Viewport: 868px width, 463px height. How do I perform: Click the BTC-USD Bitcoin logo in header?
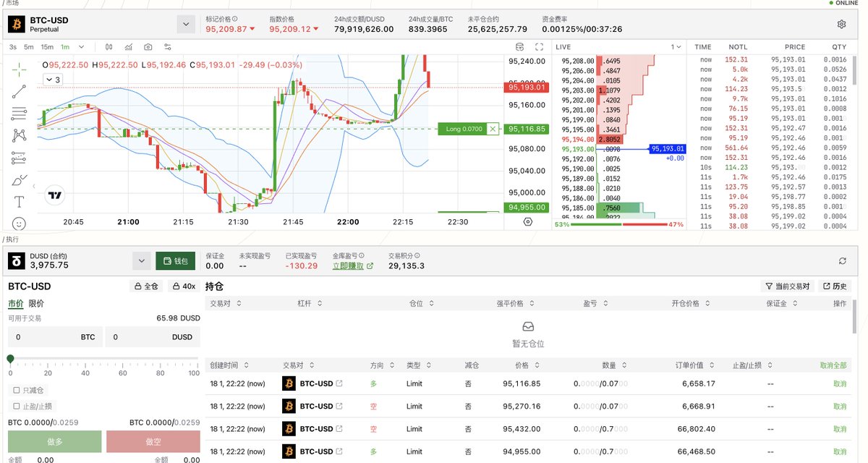click(x=17, y=25)
